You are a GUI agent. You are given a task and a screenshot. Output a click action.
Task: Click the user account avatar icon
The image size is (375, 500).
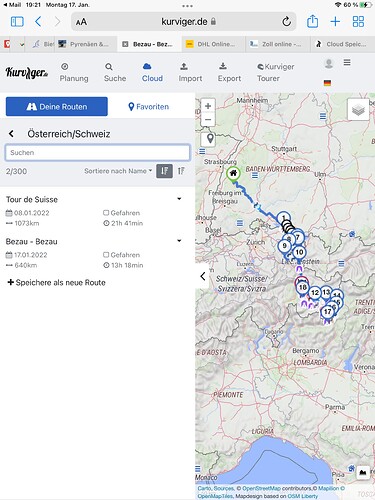[329, 63]
